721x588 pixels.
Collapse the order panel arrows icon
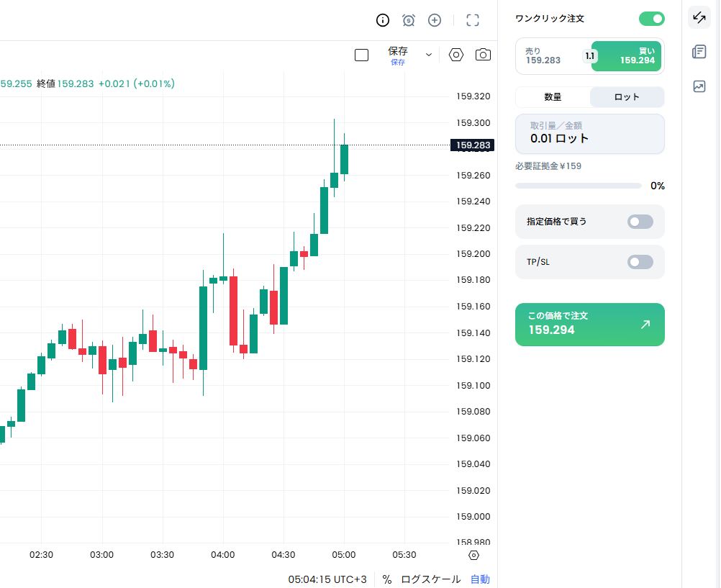(x=699, y=18)
